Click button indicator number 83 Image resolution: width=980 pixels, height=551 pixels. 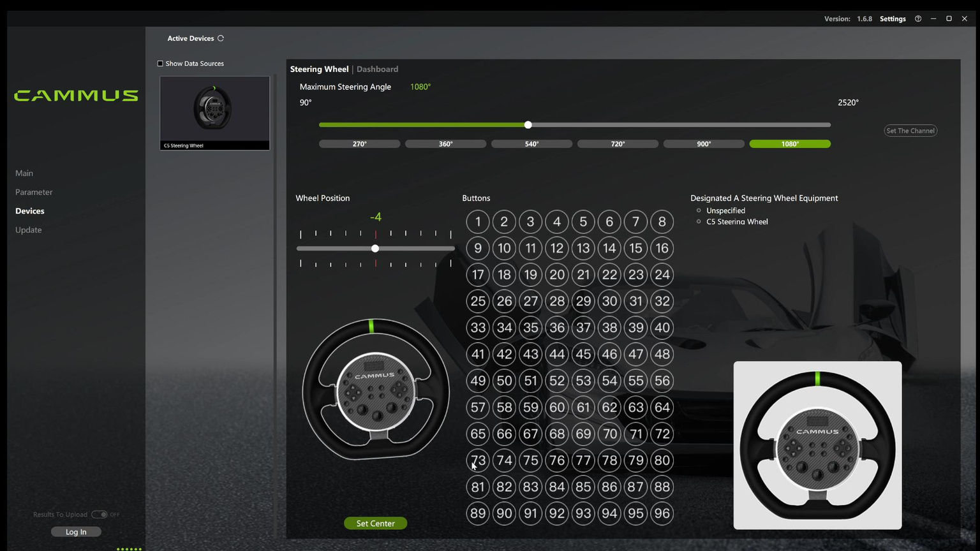point(530,487)
